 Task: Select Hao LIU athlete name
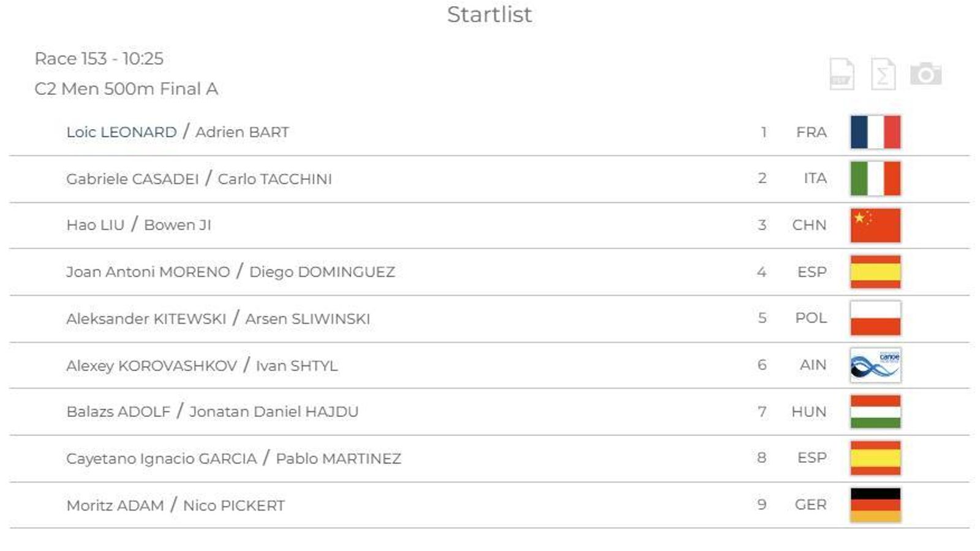(95, 225)
